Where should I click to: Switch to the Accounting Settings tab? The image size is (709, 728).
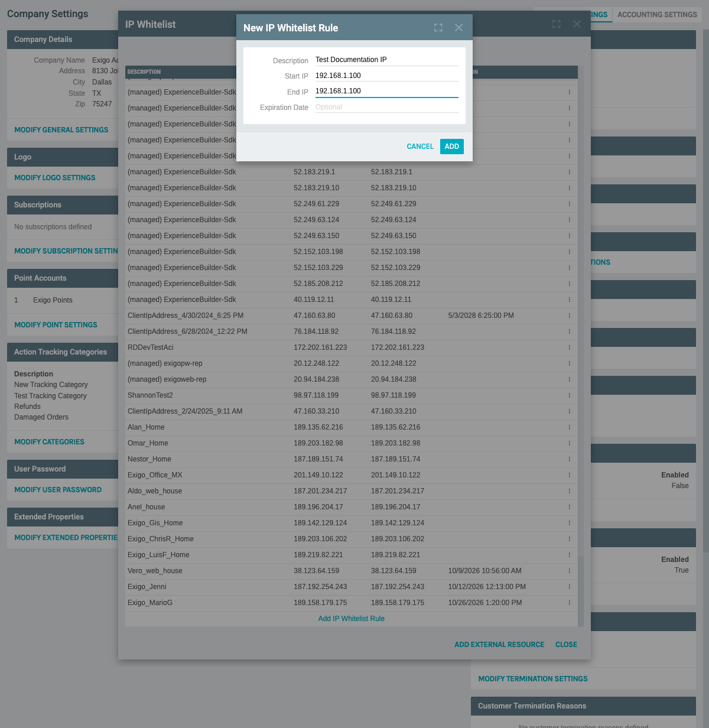656,14
